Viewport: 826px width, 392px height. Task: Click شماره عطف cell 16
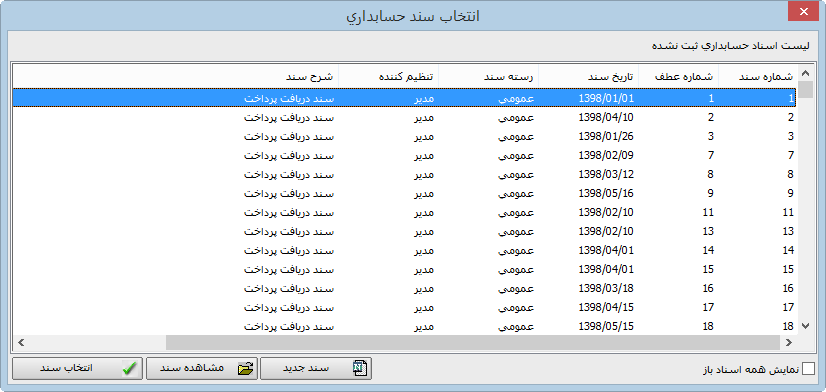(x=708, y=288)
